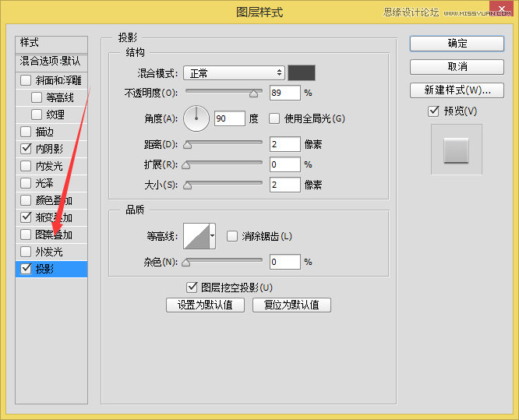
Task: Select the 内阴影 row label
Action: (49, 149)
